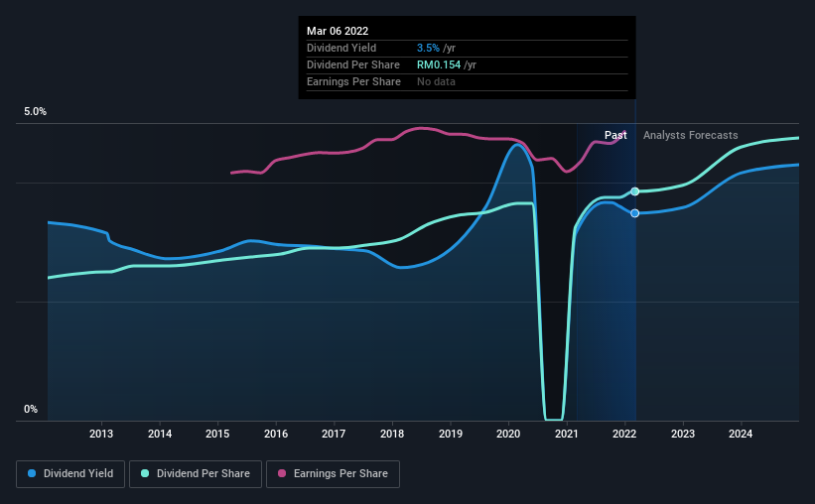
Task: Click the 2020 year on the x-axis
Action: pyautogui.click(x=508, y=434)
